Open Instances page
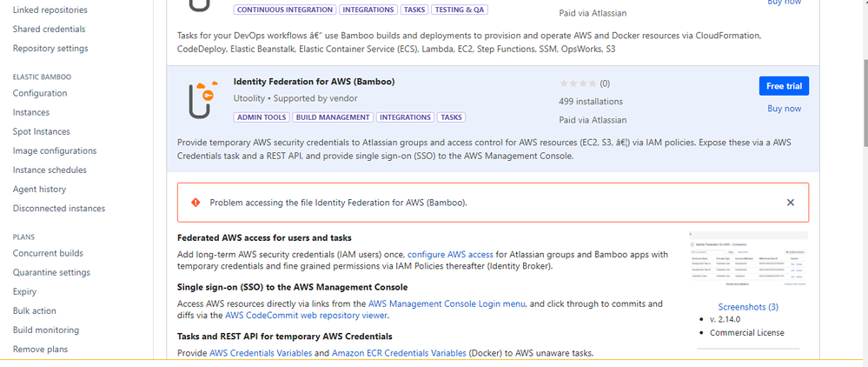This screenshot has width=868, height=367. click(31, 112)
